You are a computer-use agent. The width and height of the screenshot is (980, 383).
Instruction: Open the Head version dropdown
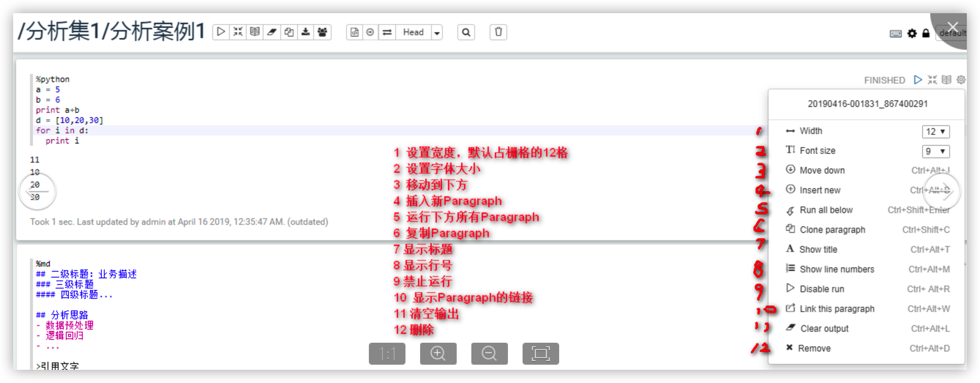[437, 32]
